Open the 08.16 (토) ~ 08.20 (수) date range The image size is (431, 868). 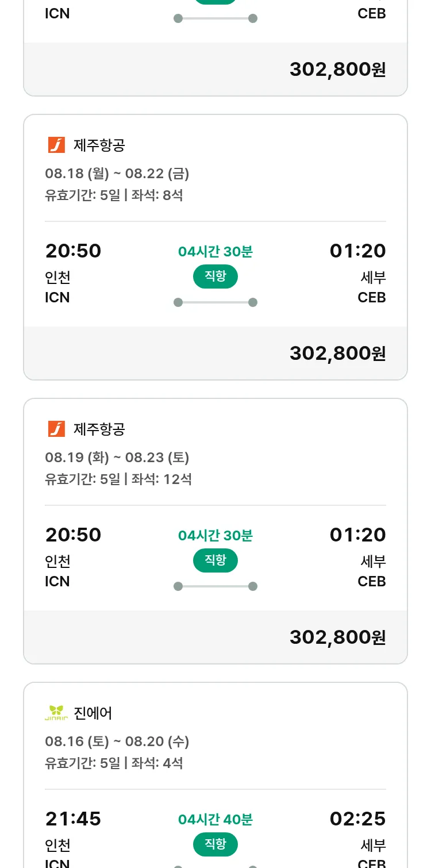point(117,741)
